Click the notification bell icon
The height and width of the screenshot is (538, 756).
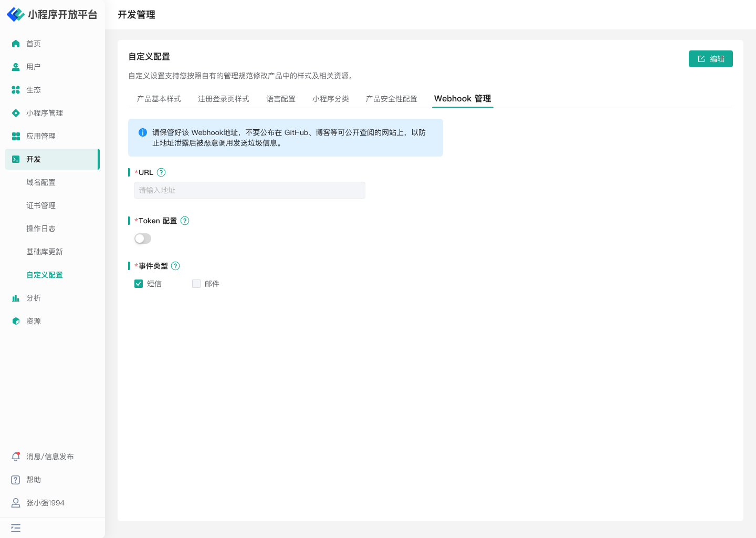[x=16, y=457]
